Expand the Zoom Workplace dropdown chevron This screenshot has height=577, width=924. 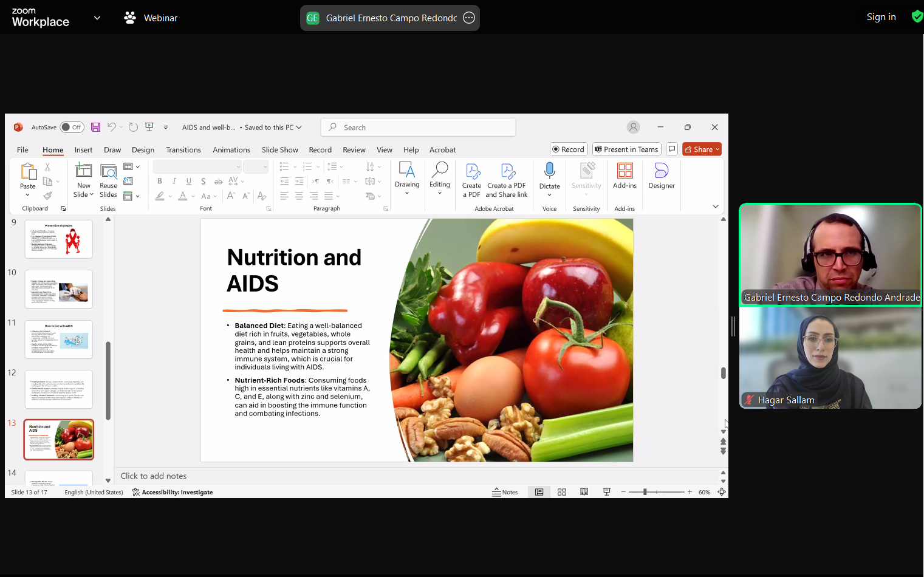coord(97,18)
